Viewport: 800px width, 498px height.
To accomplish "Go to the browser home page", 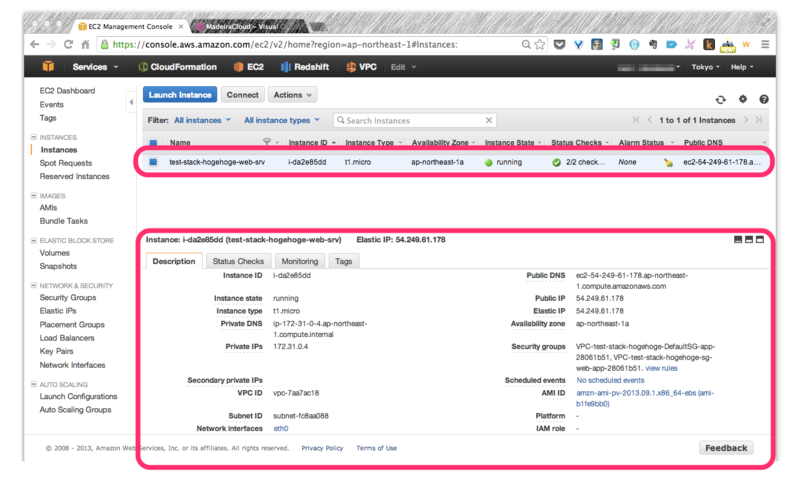I will (85, 44).
